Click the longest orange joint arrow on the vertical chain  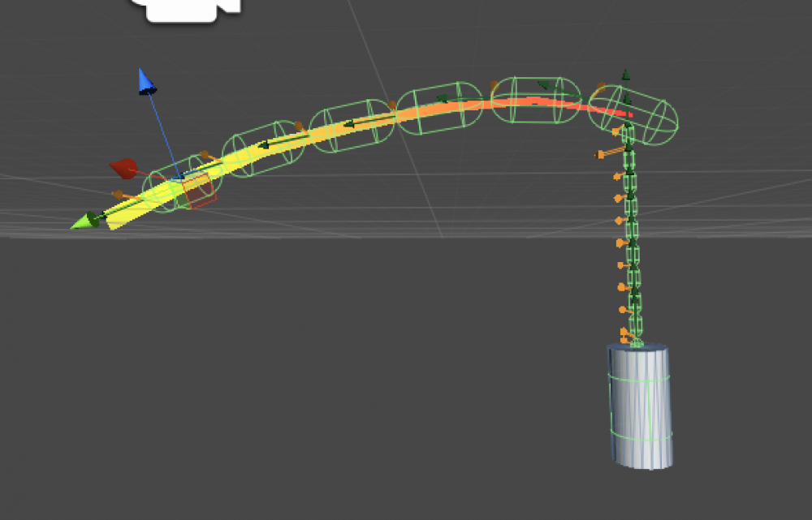(x=611, y=153)
